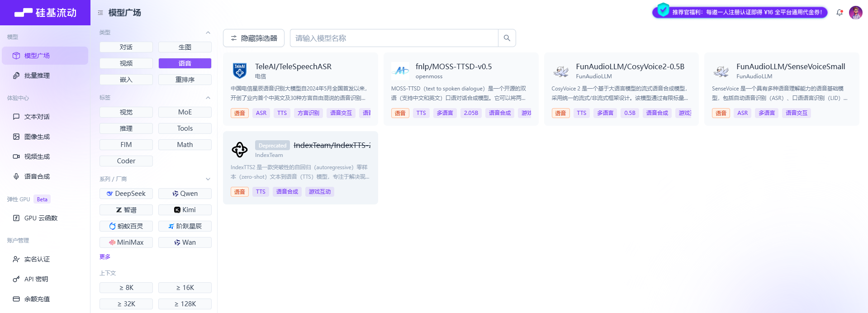Viewport: 868px width, 313px height.
Task: Select the 对话 type filter
Action: [126, 47]
